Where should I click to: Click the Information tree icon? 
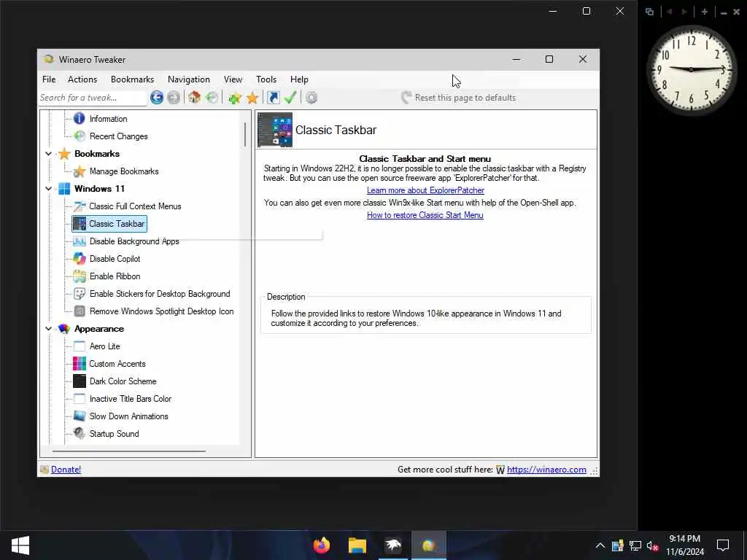pyautogui.click(x=79, y=119)
